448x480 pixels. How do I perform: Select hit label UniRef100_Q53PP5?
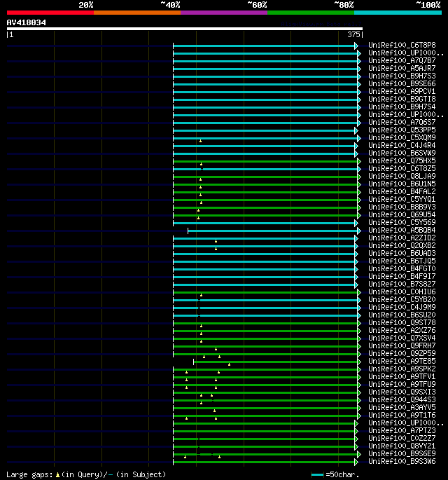(402, 130)
